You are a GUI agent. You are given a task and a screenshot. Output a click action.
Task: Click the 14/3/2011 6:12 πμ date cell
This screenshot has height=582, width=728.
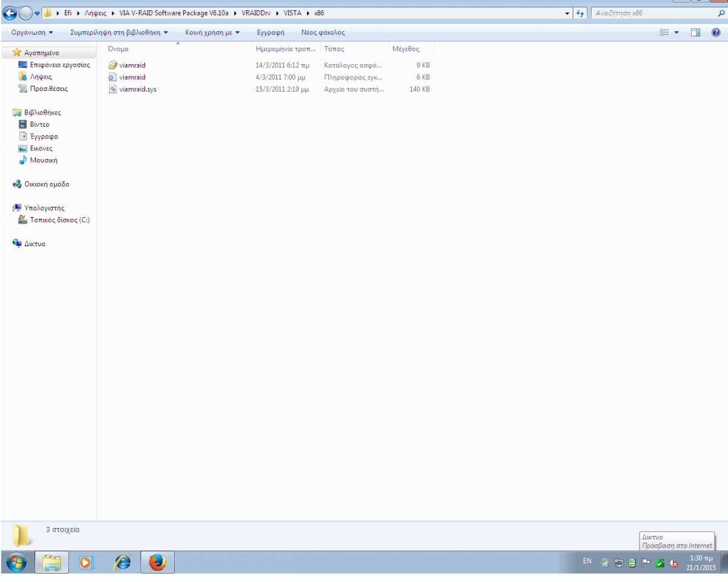pos(283,65)
